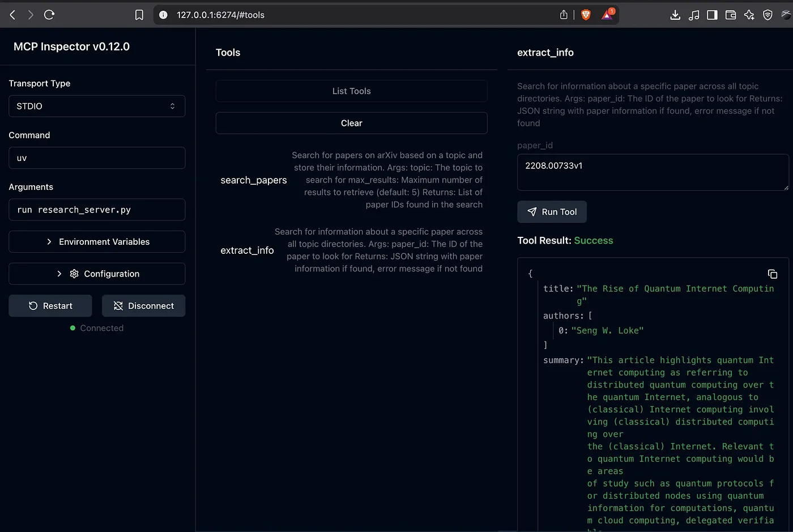
Task: Disconnect from the MCP server
Action: (143, 305)
